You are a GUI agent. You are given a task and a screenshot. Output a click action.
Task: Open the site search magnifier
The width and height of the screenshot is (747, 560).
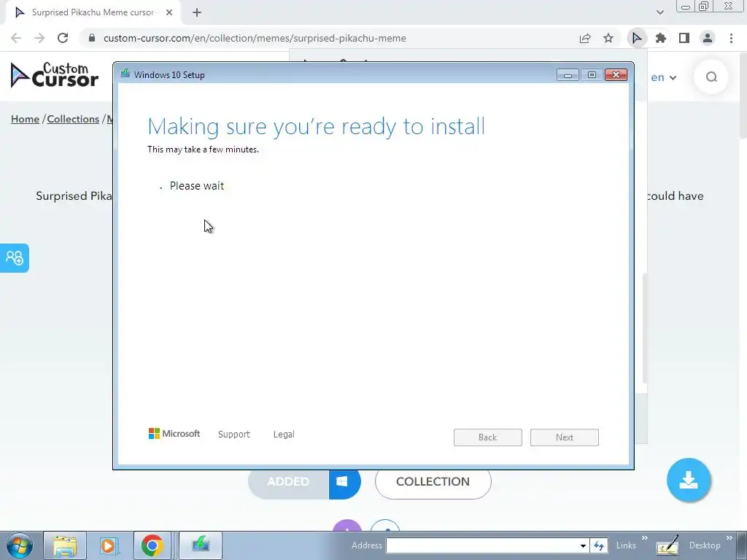point(711,77)
